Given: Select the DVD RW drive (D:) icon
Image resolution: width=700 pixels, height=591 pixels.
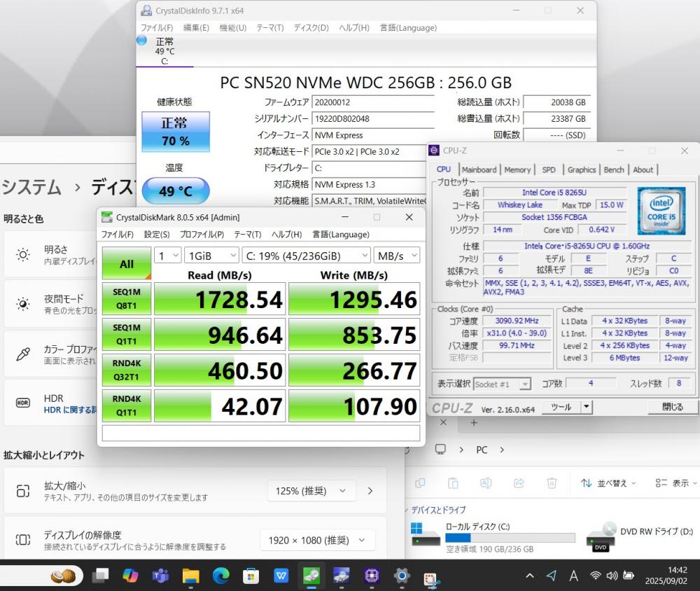Looking at the screenshot, I should coord(601,536).
